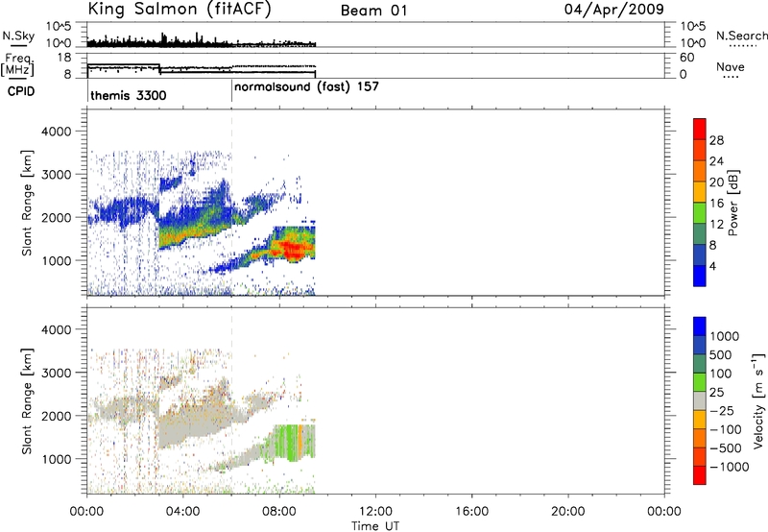Click the 'CPID' row label
768x532 pixels.
pos(21,91)
